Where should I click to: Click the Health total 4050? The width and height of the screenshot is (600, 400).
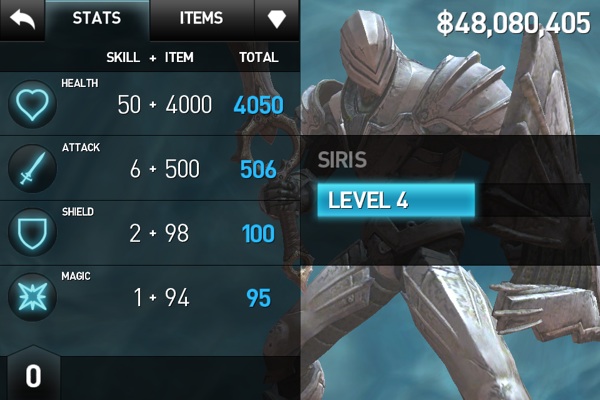click(258, 105)
